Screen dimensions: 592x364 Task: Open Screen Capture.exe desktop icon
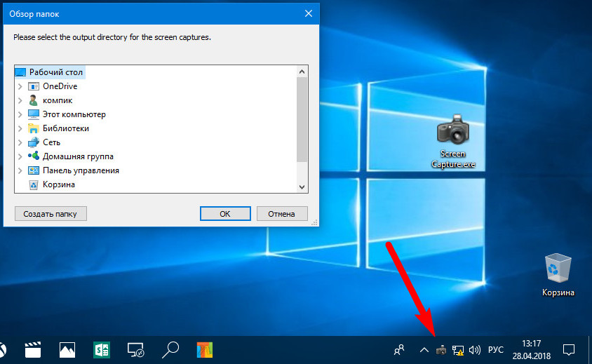click(453, 142)
